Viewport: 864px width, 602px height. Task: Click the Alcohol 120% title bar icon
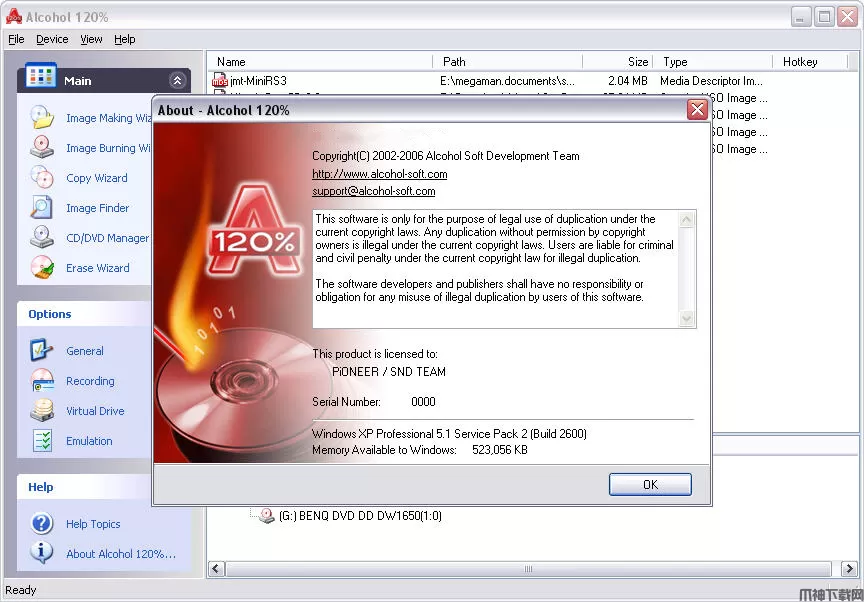click(x=13, y=17)
